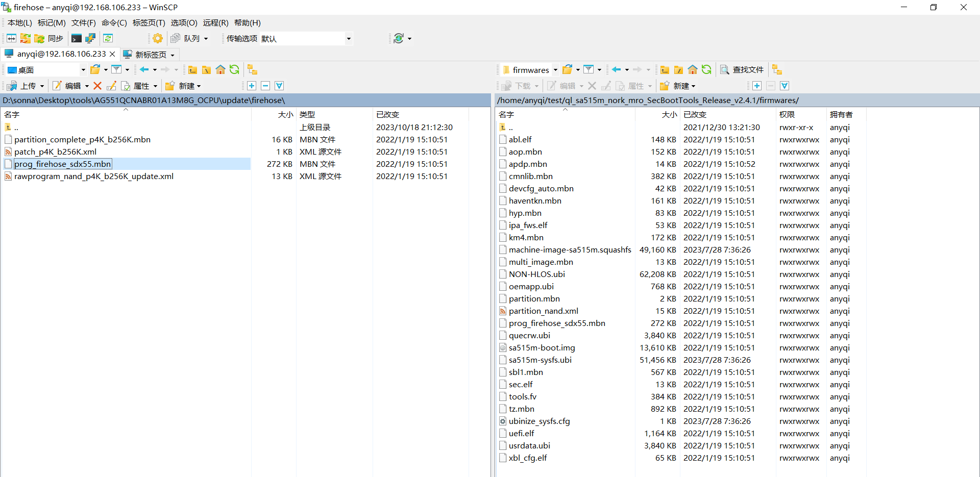The height and width of the screenshot is (477, 980).
Task: Open the 新标签页 new tab
Action: [x=151, y=54]
